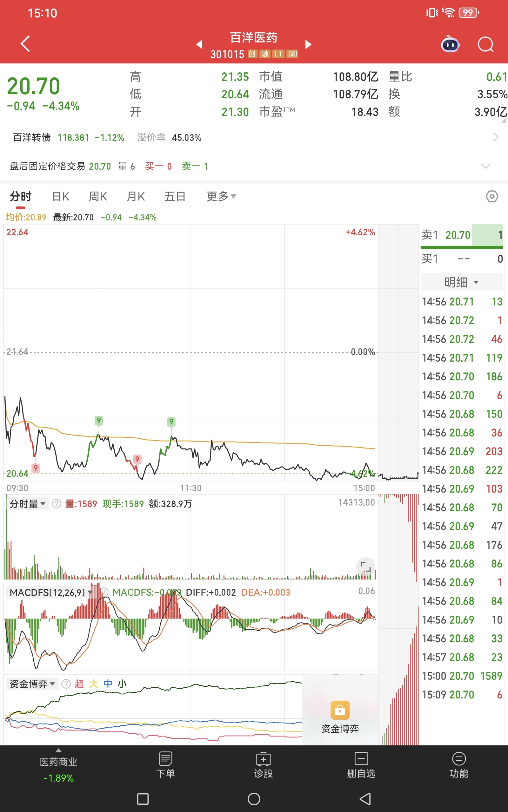Tap first green 9 signal marker
The width and height of the screenshot is (508, 812).
[x=98, y=420]
